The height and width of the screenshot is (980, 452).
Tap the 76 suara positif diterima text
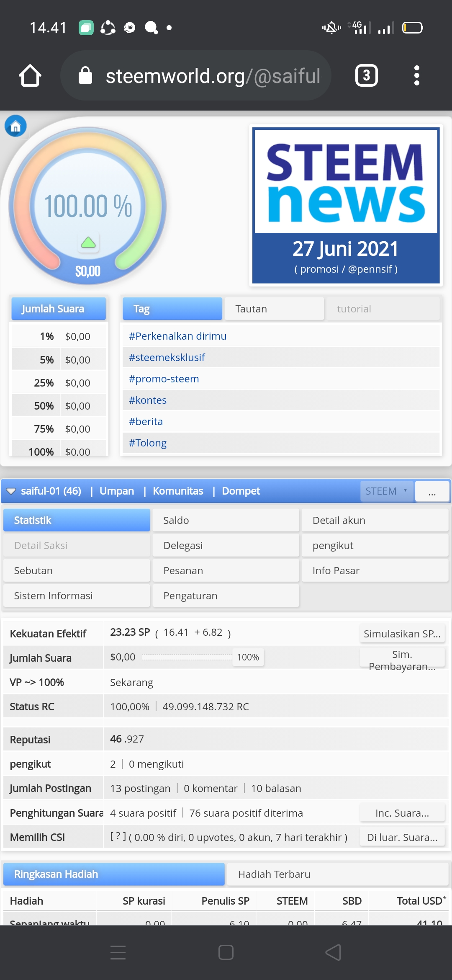click(246, 813)
